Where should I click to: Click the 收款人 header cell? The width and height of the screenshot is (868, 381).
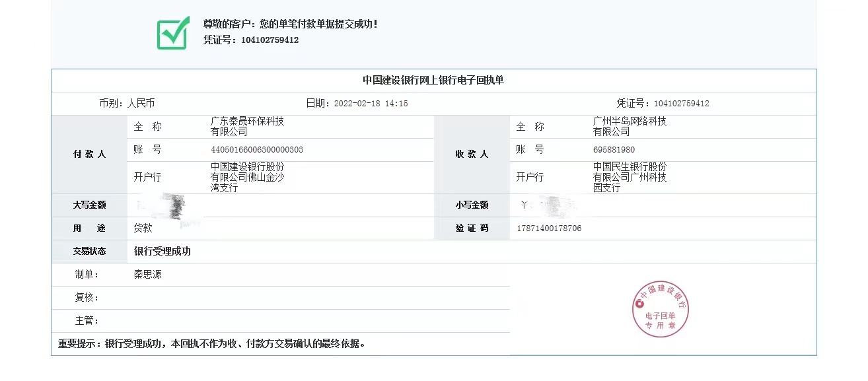pyautogui.click(x=472, y=155)
